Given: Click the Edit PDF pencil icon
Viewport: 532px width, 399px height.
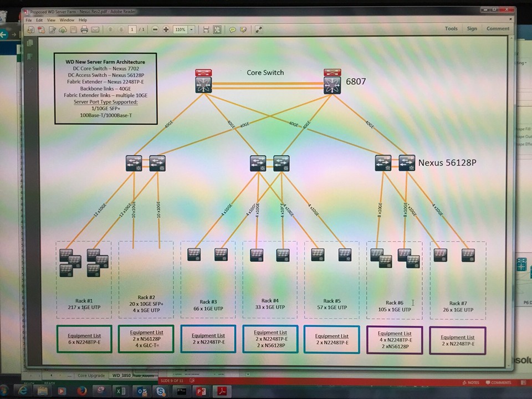Looking at the screenshot, I should point(52,30).
